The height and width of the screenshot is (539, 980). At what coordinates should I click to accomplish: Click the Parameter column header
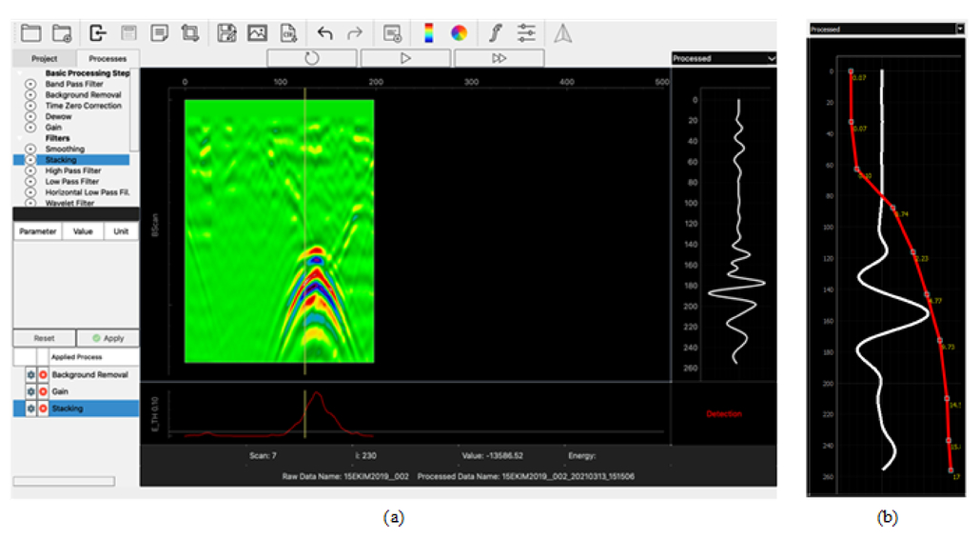pyautogui.click(x=37, y=231)
